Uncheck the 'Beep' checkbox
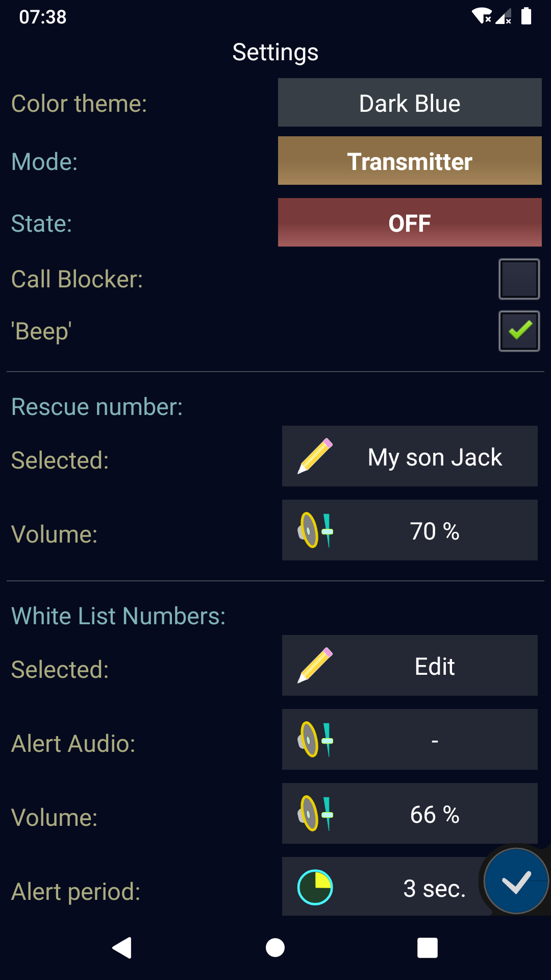 tap(519, 331)
